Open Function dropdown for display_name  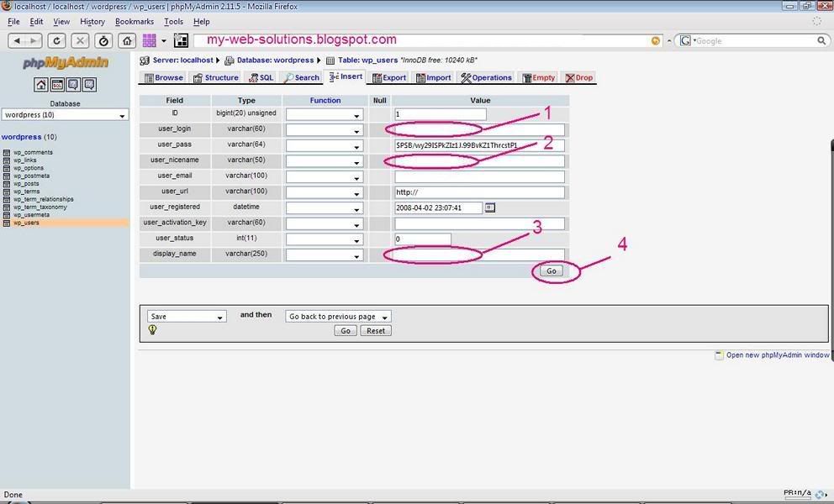(x=325, y=255)
